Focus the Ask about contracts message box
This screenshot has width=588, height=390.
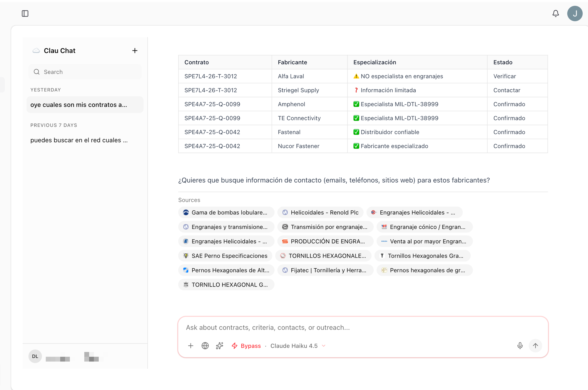[x=363, y=327]
